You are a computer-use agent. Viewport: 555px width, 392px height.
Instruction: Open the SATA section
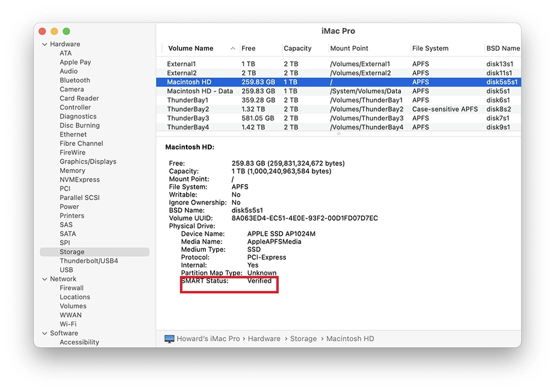pos(67,234)
